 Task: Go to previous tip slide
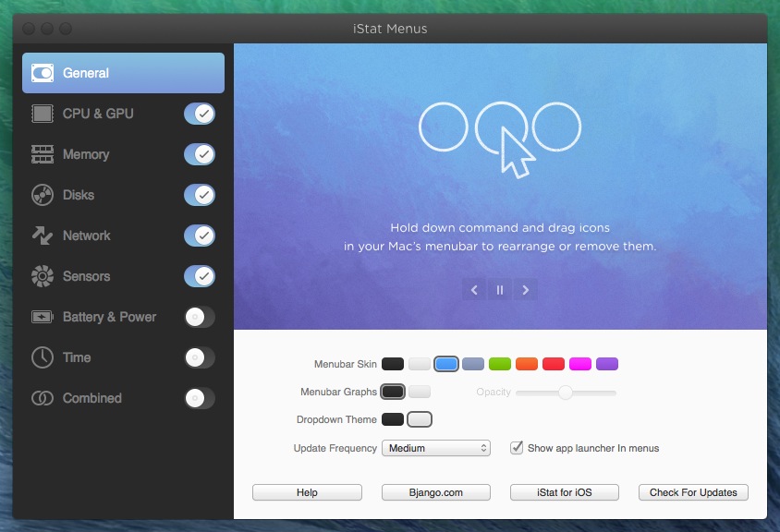pos(474,290)
